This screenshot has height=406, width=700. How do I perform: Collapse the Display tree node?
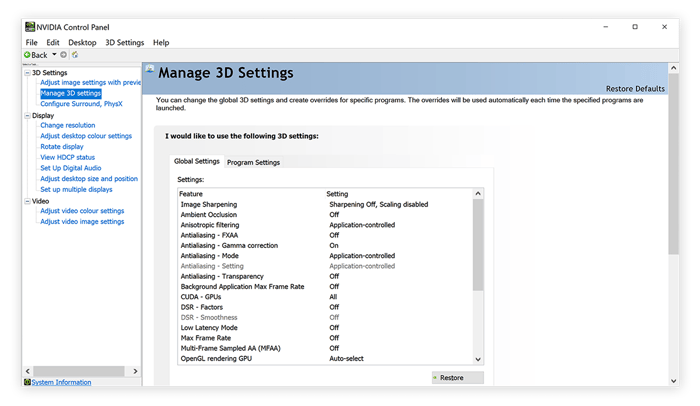point(27,115)
